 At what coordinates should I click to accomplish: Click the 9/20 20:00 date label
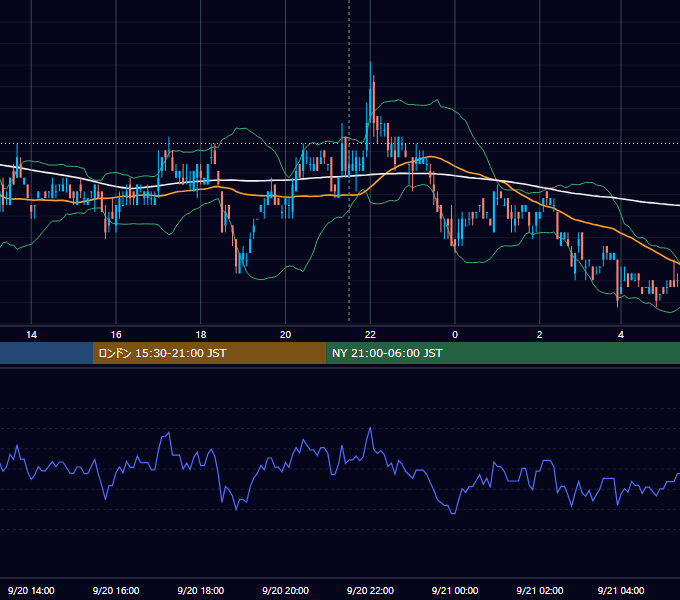[285, 590]
